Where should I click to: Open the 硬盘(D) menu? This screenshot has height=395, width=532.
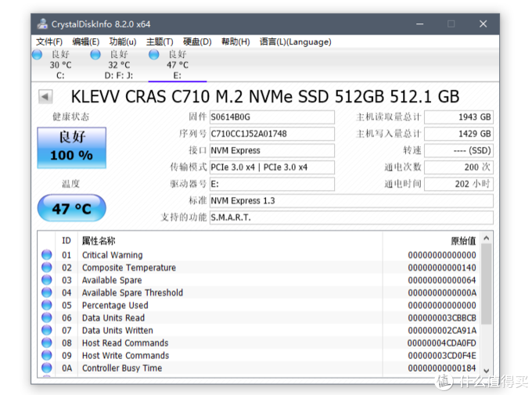(197, 41)
